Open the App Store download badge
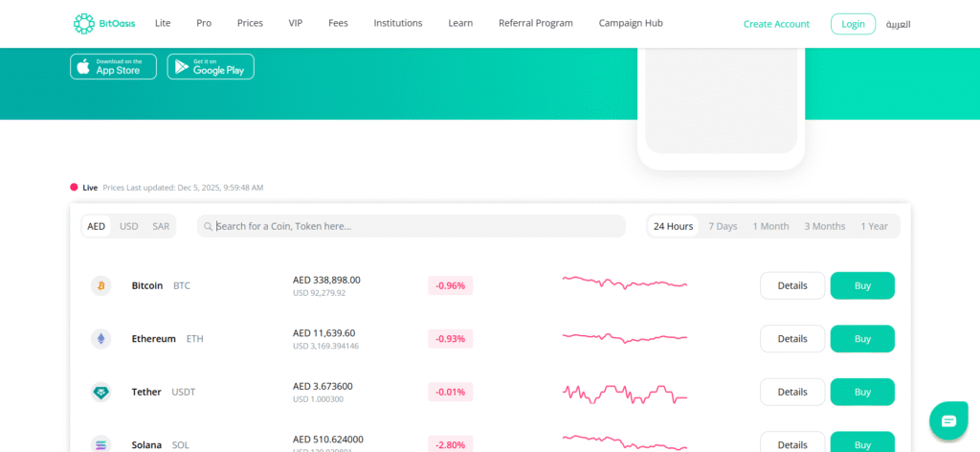Screen dimensions: 980x452 [113, 66]
